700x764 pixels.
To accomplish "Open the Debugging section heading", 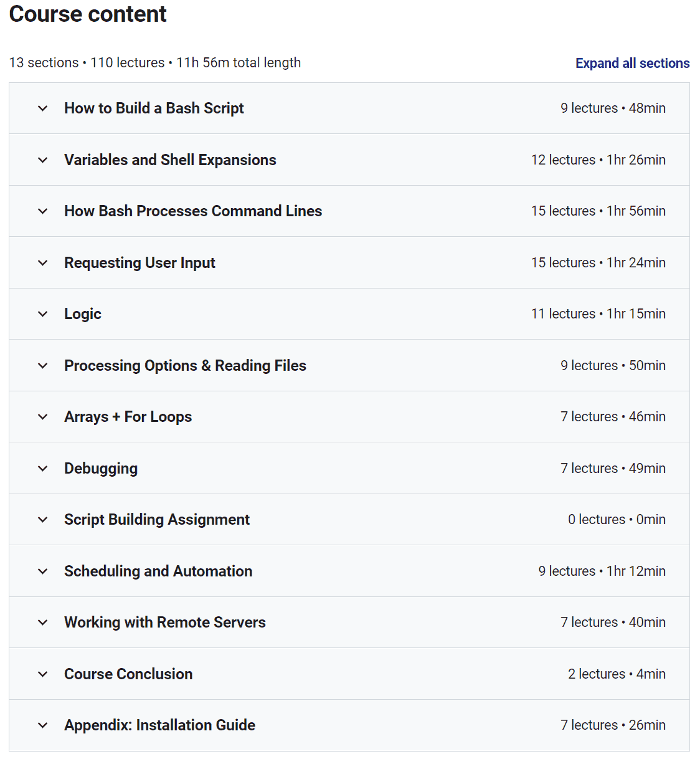I will click(101, 469).
